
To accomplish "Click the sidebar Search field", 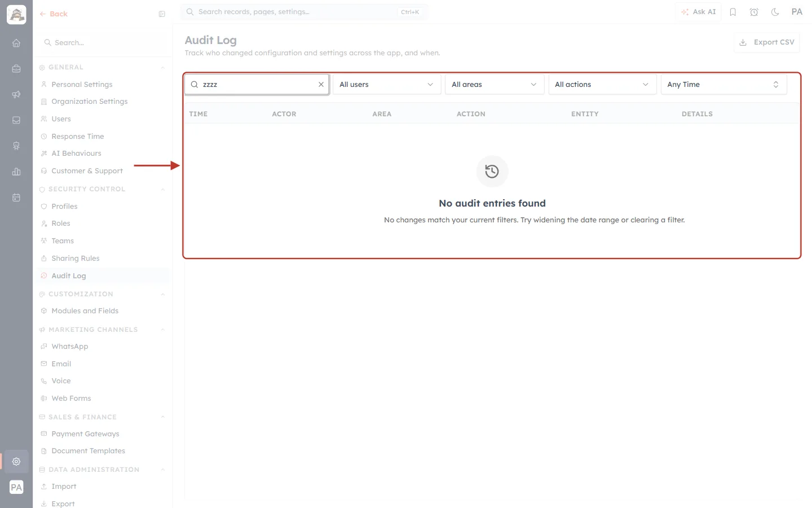I will (x=102, y=43).
